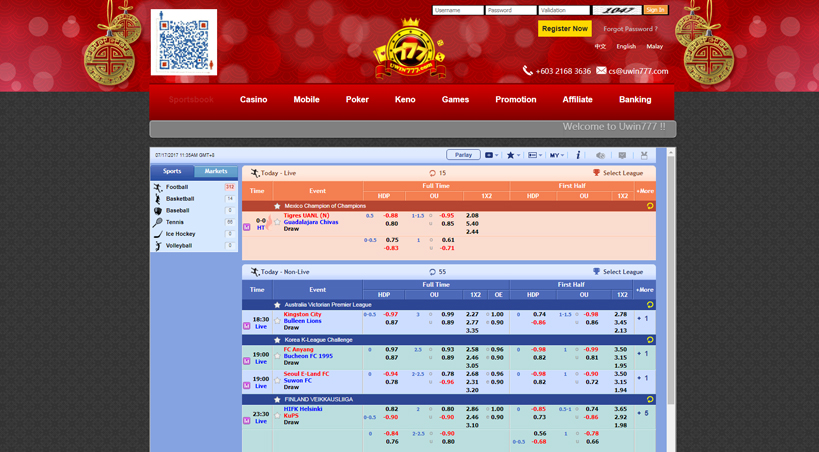Screen dimensions: 819x452
Task: Click the message bubble icon in toolbar
Action: (622, 155)
